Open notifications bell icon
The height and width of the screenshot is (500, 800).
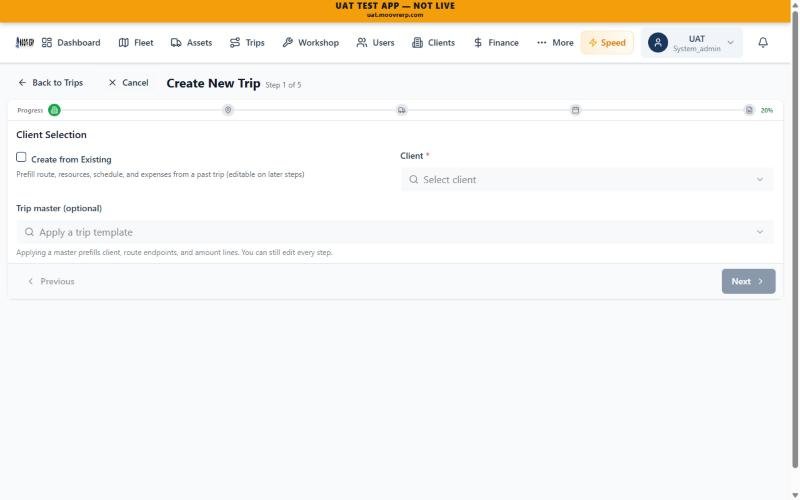coord(763,43)
